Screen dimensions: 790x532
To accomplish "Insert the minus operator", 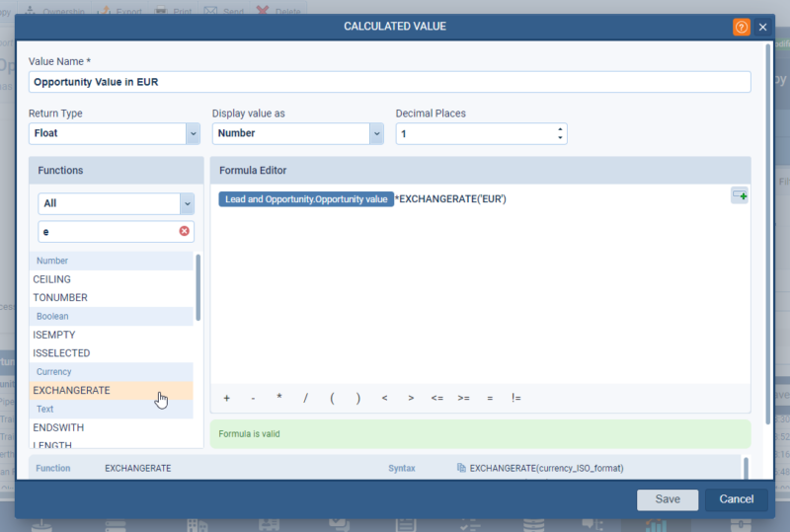I will pos(253,398).
